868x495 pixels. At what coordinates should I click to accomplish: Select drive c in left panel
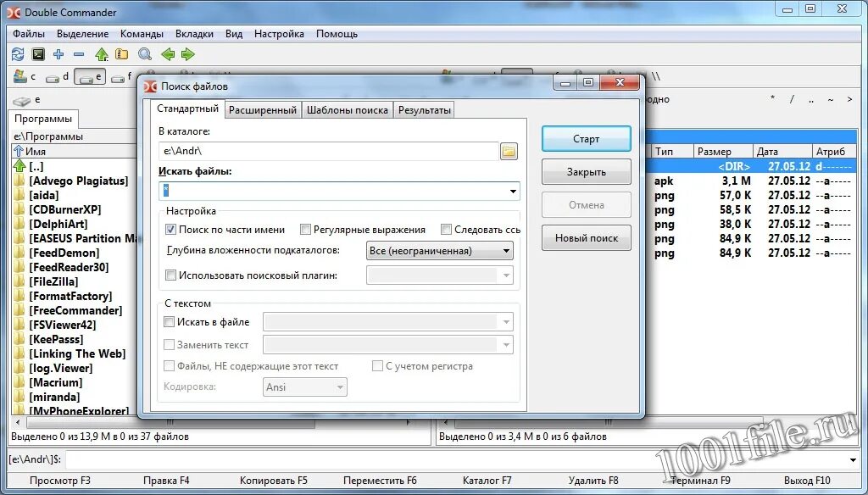click(x=25, y=76)
